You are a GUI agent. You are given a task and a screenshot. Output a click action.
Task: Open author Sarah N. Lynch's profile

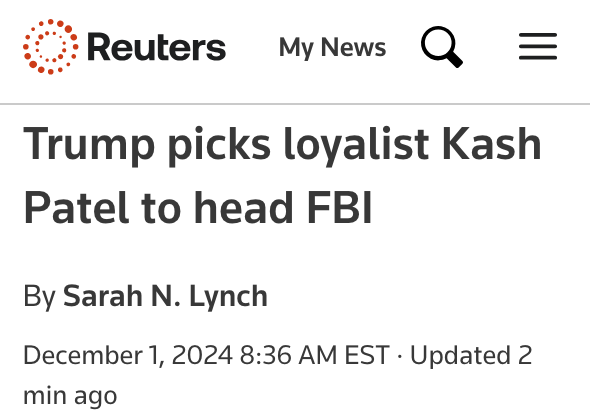[165, 297]
